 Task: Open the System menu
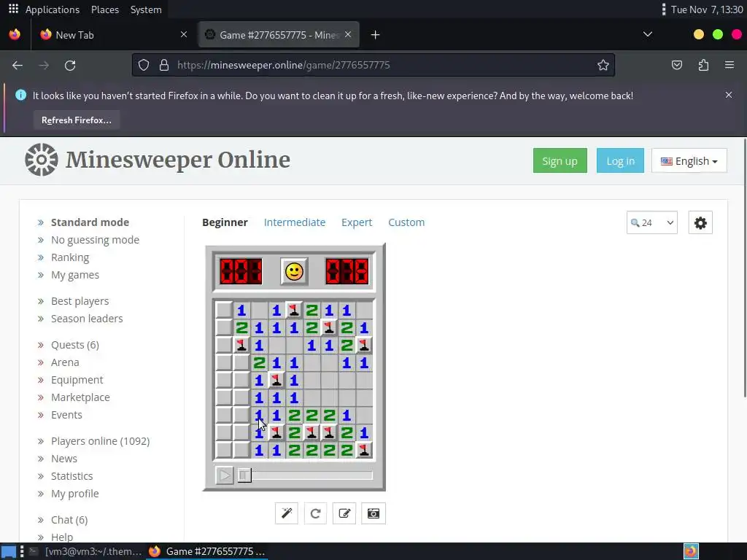click(146, 9)
